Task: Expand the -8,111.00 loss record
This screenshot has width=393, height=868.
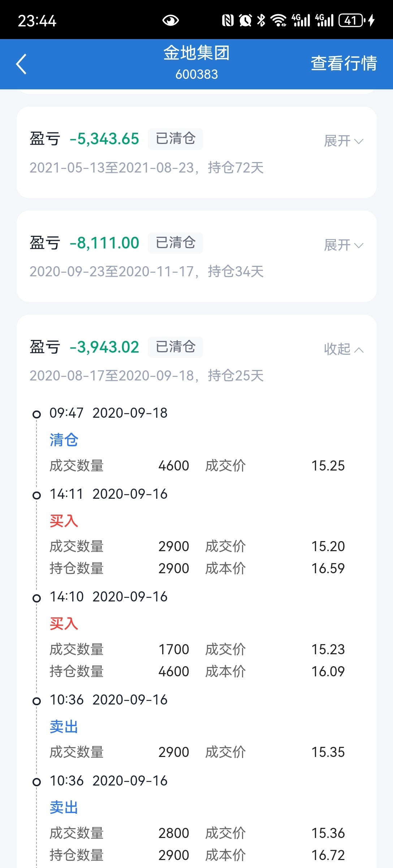Action: tap(344, 245)
